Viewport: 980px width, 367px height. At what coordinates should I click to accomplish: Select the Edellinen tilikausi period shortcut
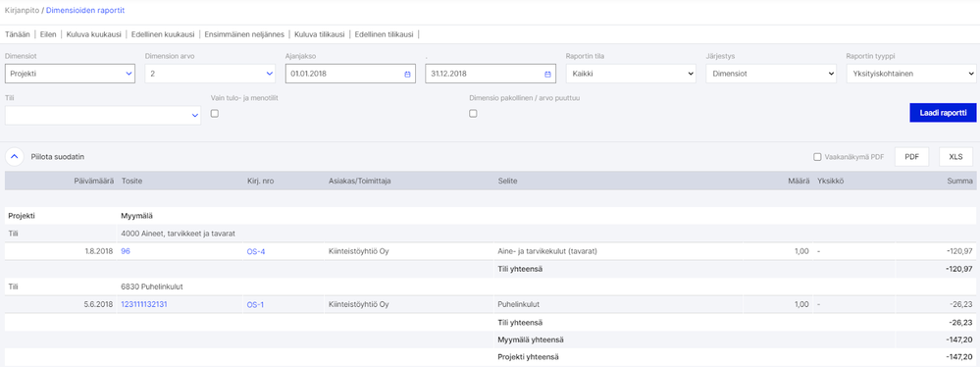tap(384, 34)
